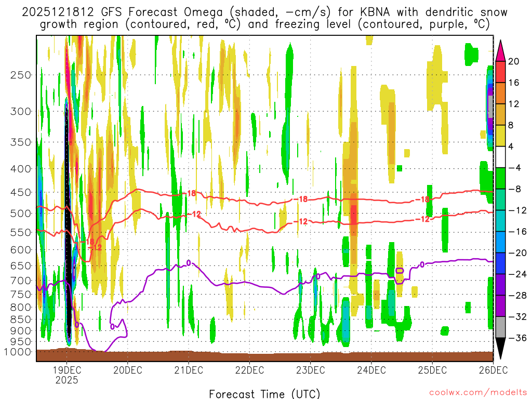Select the black bottom arrow of colorbar

(500, 349)
